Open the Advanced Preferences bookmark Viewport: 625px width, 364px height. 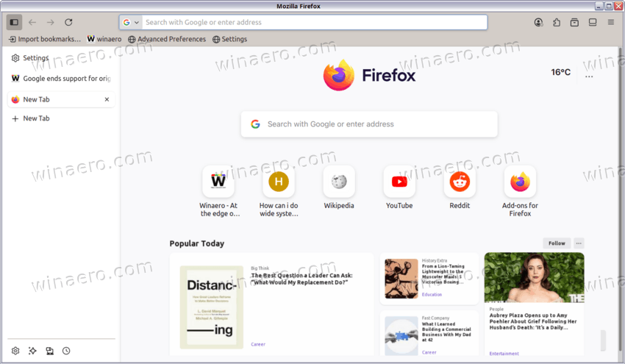[x=167, y=39]
